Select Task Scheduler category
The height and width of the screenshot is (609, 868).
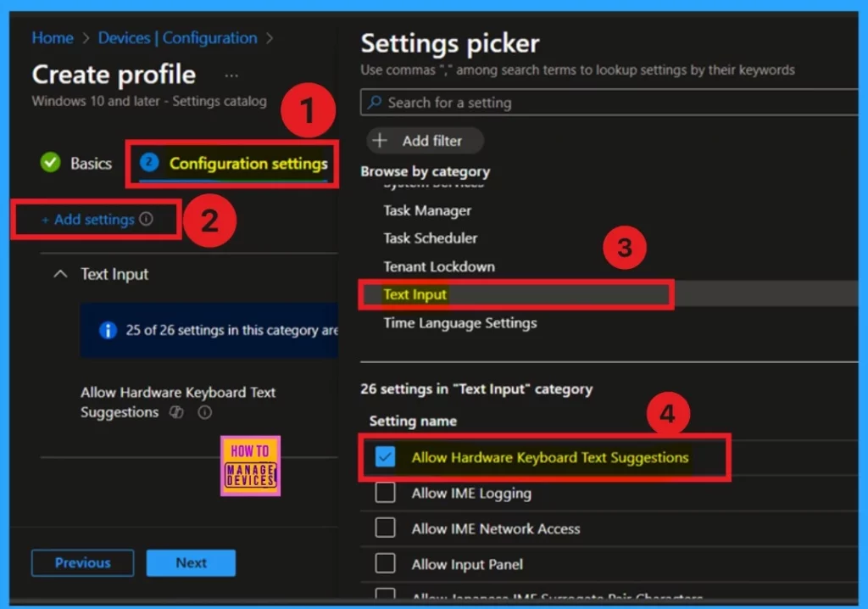click(x=430, y=238)
